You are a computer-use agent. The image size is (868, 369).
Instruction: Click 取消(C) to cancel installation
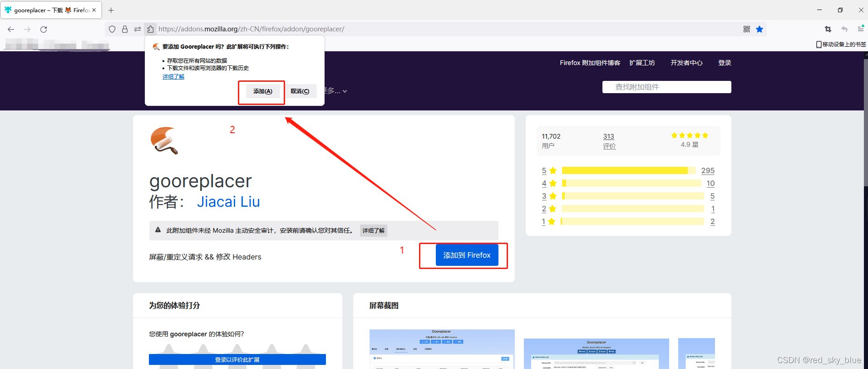[x=300, y=91]
